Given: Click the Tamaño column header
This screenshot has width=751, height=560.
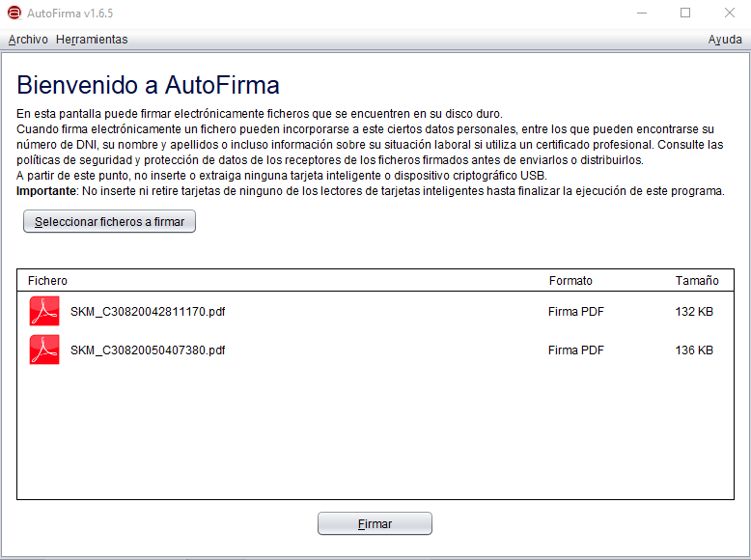Looking at the screenshot, I should (697, 281).
